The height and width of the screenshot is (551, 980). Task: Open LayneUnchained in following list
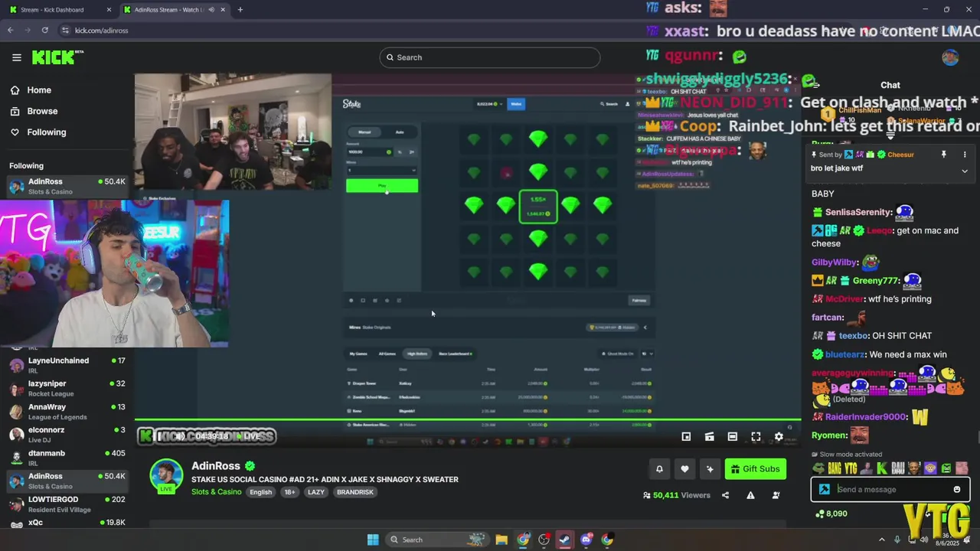point(67,365)
